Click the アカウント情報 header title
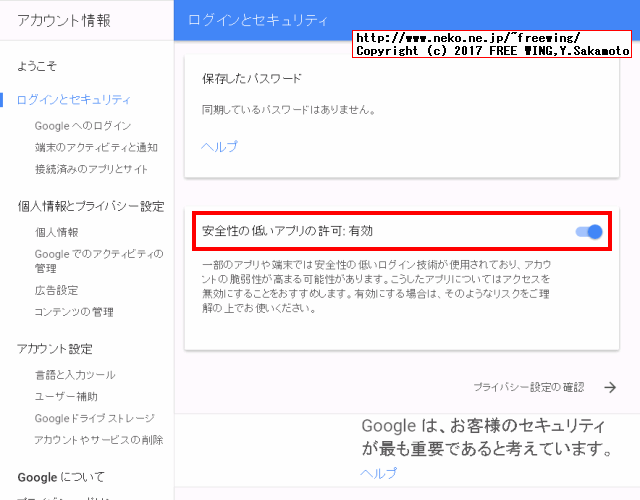Image resolution: width=640 pixels, height=500 pixels. (64, 20)
